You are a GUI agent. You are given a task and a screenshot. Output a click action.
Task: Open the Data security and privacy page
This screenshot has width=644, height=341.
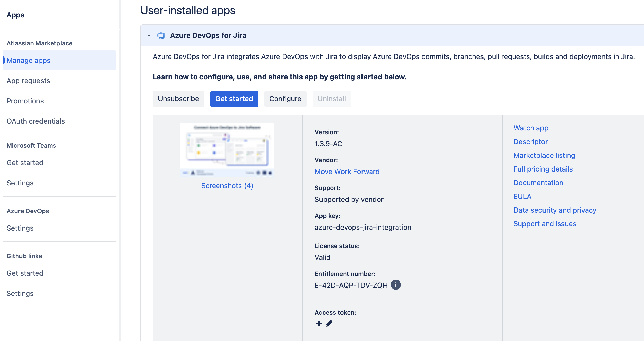[555, 210]
